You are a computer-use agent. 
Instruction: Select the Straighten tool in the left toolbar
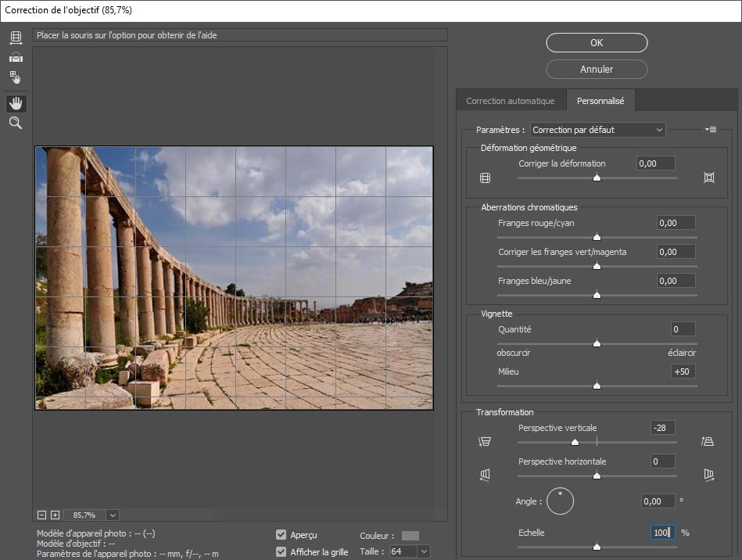16,57
